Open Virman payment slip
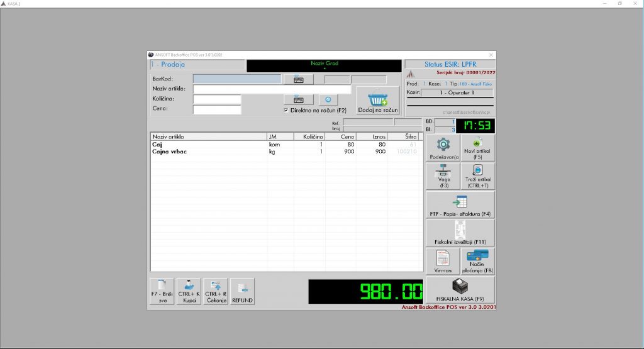 tap(443, 261)
